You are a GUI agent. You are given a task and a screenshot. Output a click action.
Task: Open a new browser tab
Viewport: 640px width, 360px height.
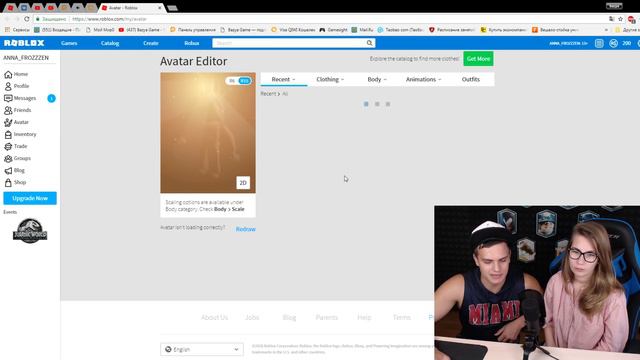point(173,8)
